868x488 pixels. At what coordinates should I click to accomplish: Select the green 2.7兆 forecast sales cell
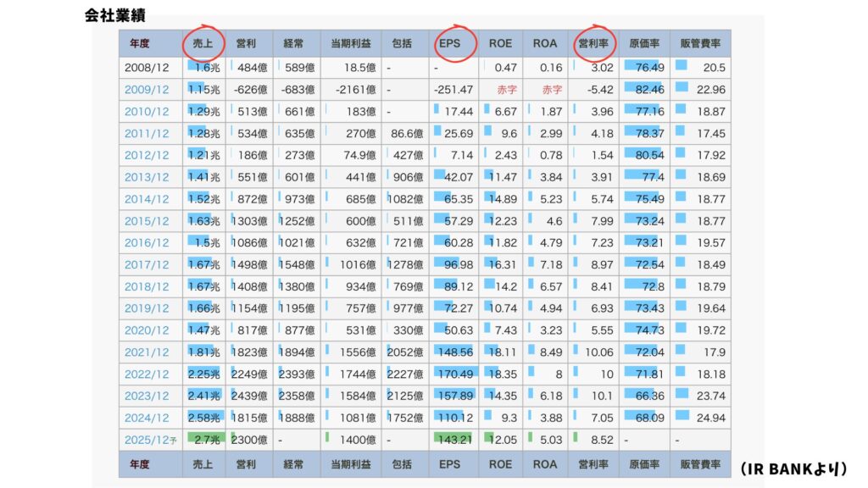(x=203, y=441)
